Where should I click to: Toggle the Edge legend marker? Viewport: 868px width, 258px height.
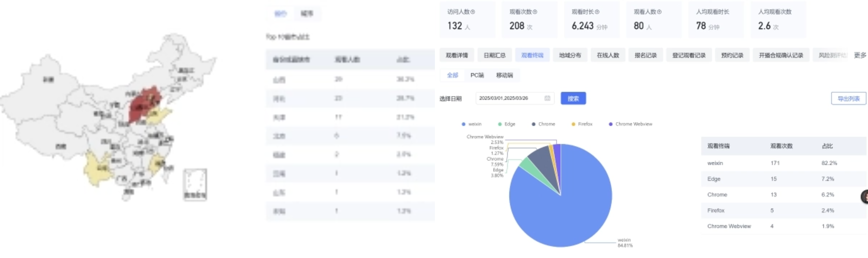click(x=500, y=124)
